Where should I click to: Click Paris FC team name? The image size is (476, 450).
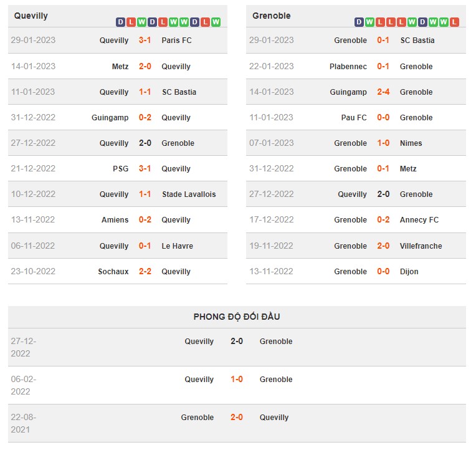176,41
